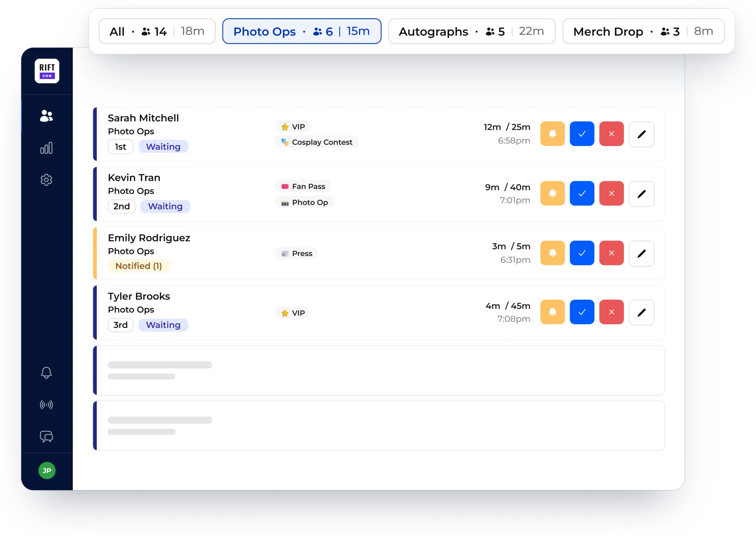Click Tyler Brooks's Waiting status badge
756x536 pixels.
[163, 325]
